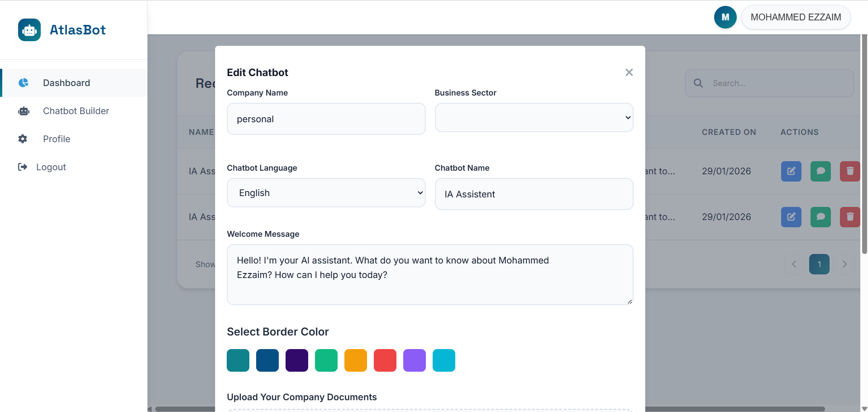Click the edit icon in second chatbot row
868x412 pixels.
[x=791, y=217]
